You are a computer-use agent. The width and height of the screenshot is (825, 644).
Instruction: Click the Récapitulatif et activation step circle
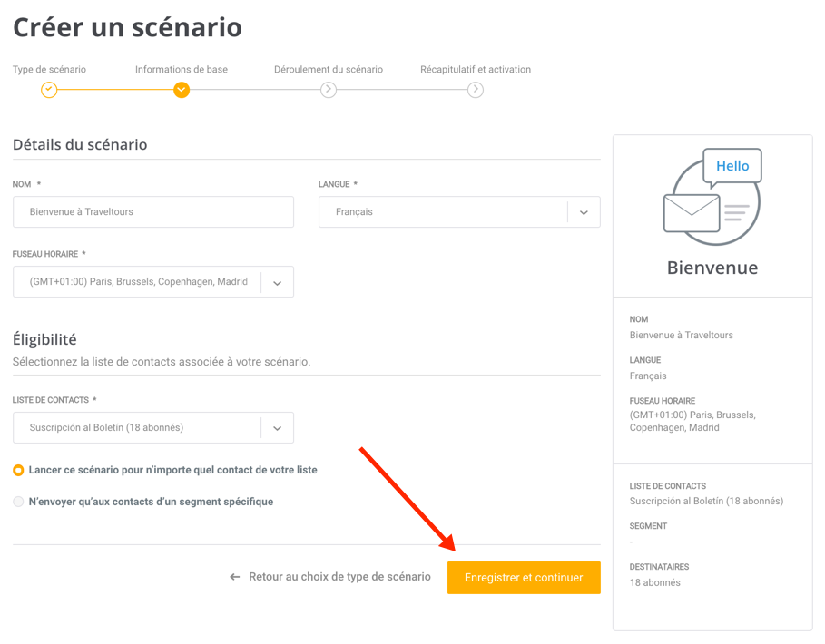pos(476,90)
